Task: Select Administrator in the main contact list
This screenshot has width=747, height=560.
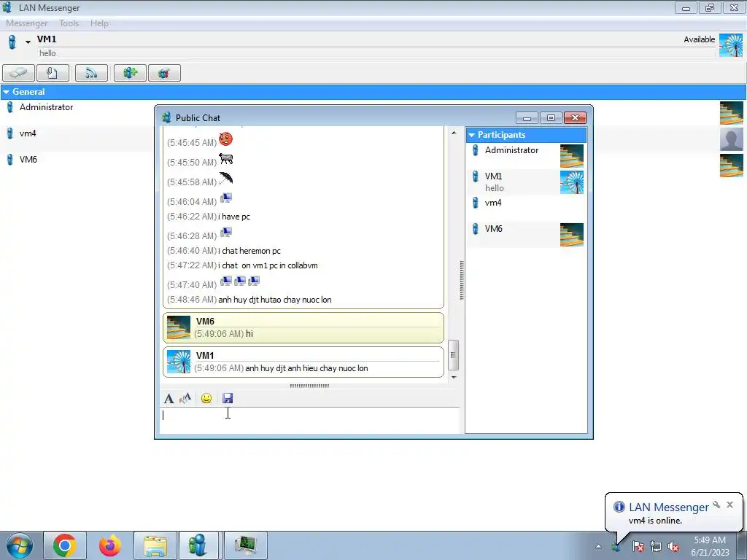Action: [x=46, y=107]
